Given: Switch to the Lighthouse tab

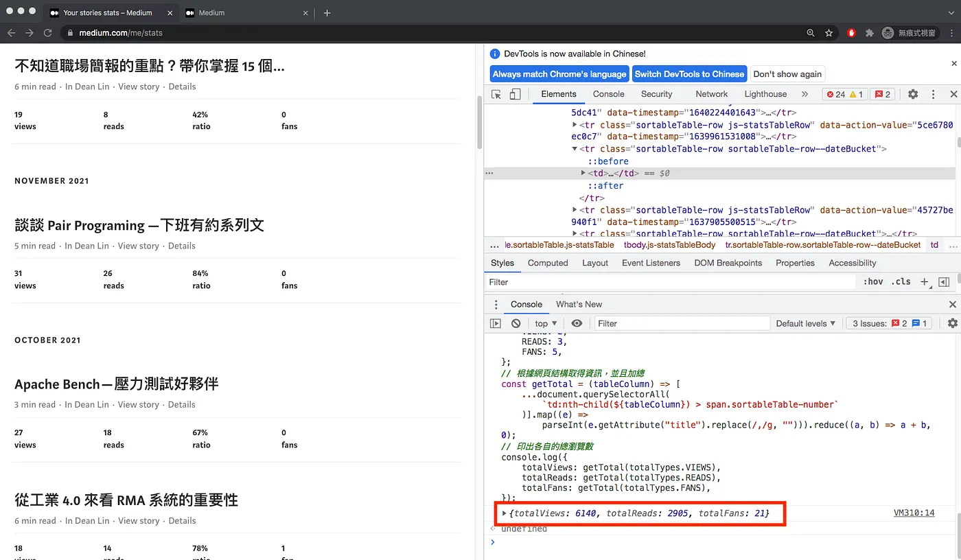Looking at the screenshot, I should click(x=765, y=95).
